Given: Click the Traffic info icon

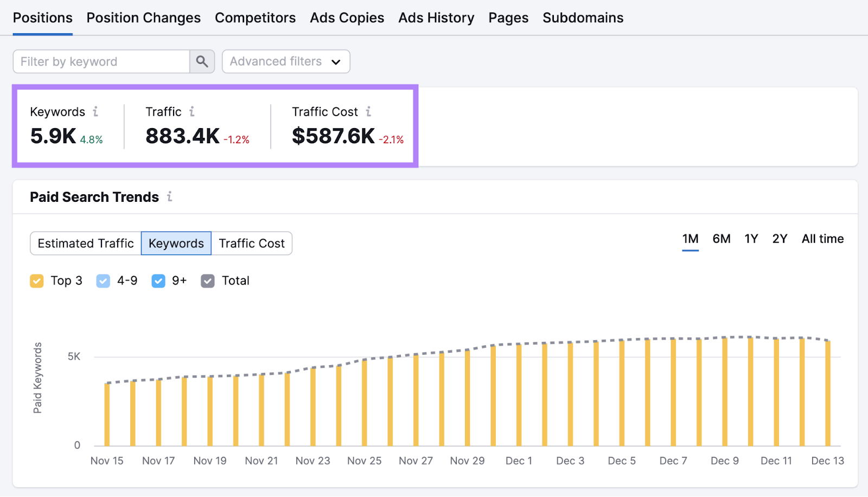Looking at the screenshot, I should pos(193,112).
